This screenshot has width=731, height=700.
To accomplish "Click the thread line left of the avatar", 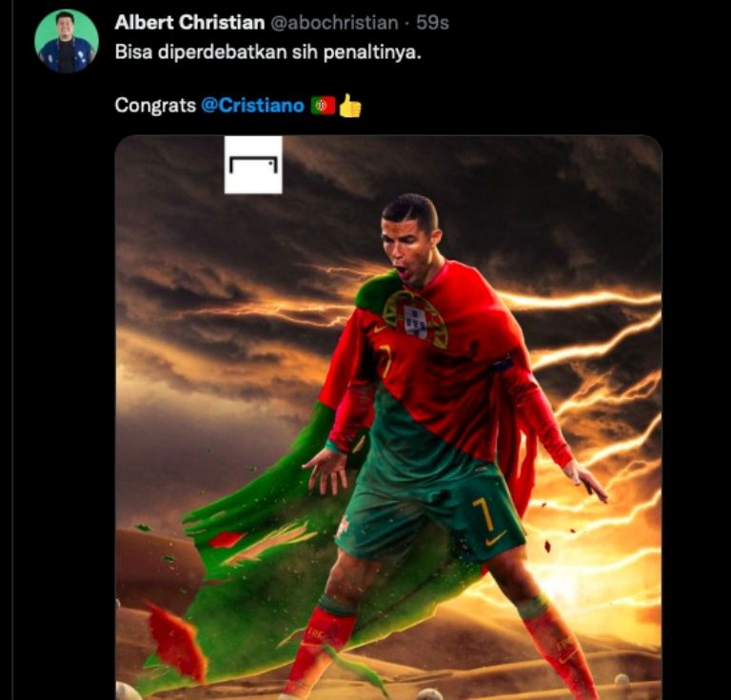I will click(x=12, y=350).
